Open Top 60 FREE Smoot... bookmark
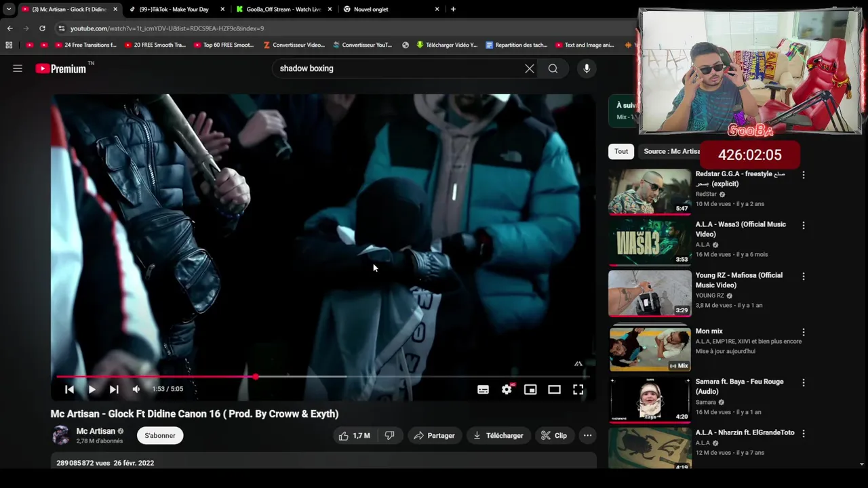868x488 pixels. 224,45
